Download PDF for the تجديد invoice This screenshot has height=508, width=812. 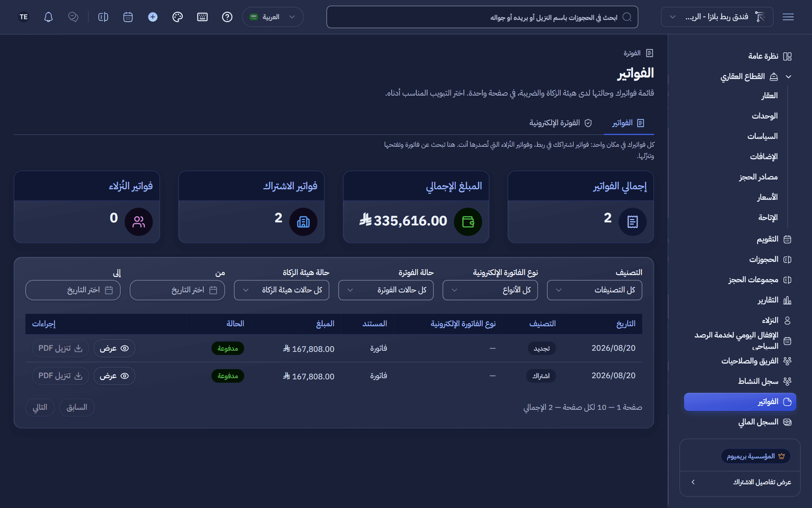click(x=61, y=348)
